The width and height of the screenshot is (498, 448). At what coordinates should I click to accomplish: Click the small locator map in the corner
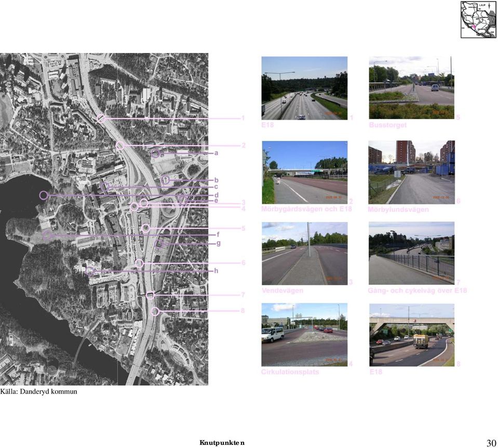tap(478, 19)
